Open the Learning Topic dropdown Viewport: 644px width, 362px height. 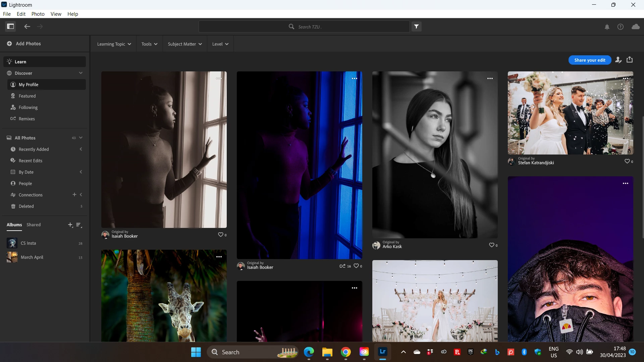[x=114, y=44]
